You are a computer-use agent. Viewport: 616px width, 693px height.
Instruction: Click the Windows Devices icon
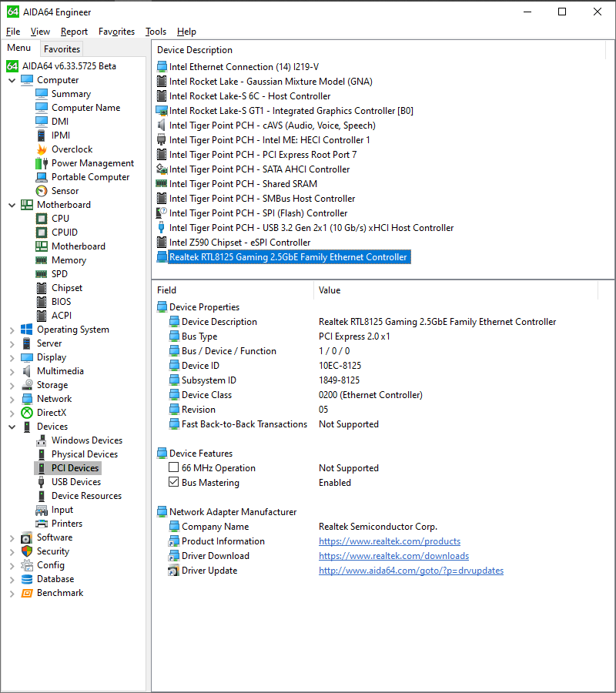coord(42,440)
